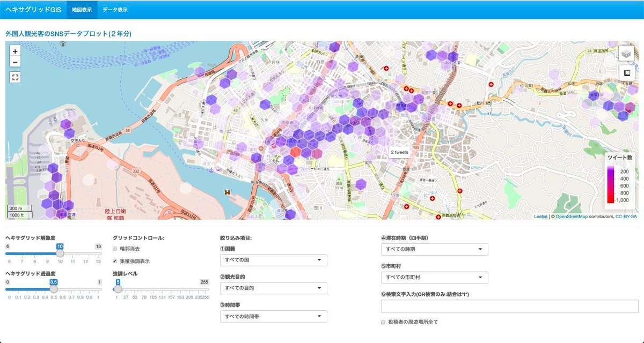Focus the ⑥検索文字入力 text field

tap(510, 306)
